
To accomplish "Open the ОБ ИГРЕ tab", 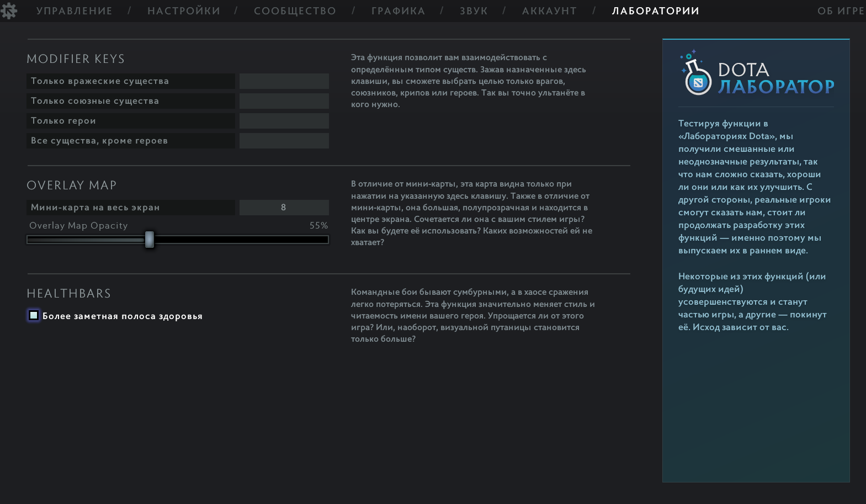I will click(x=841, y=11).
